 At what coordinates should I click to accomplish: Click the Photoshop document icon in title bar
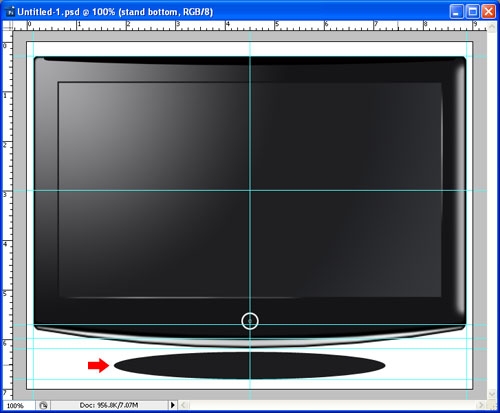(x=10, y=12)
